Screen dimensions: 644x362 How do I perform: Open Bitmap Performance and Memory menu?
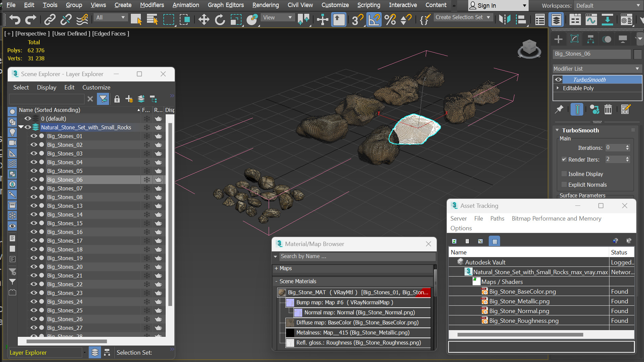(556, 219)
